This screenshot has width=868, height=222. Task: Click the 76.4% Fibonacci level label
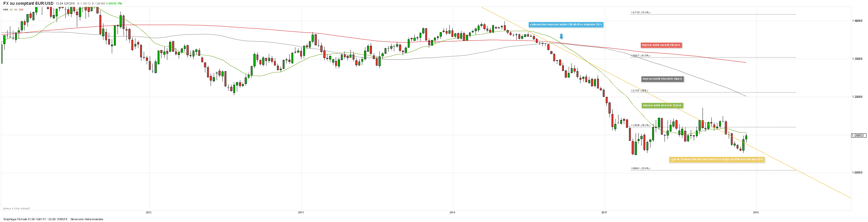coord(640,12)
